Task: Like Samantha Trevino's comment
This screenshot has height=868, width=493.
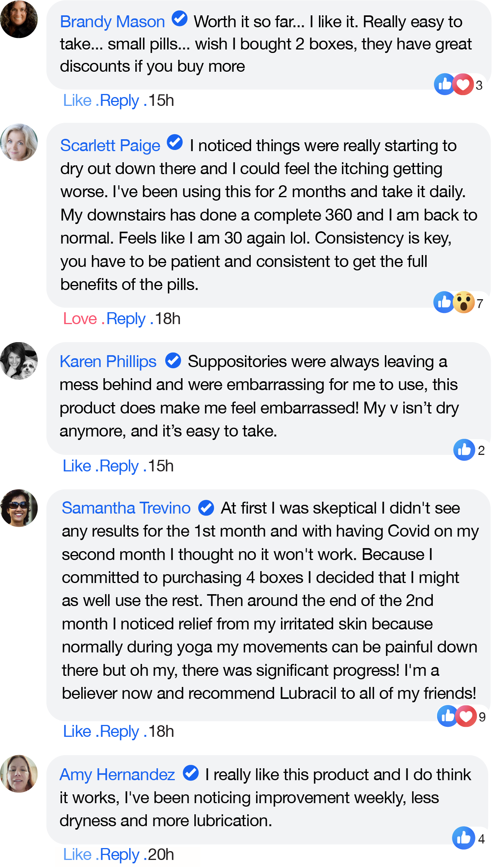Action: [77, 731]
